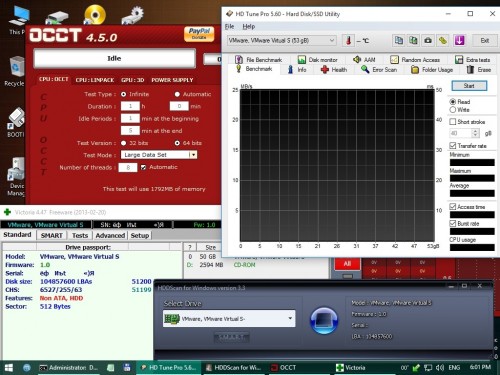500x375 pixels.
Task: Open the Windows Start menu icon
Action: tap(9, 368)
